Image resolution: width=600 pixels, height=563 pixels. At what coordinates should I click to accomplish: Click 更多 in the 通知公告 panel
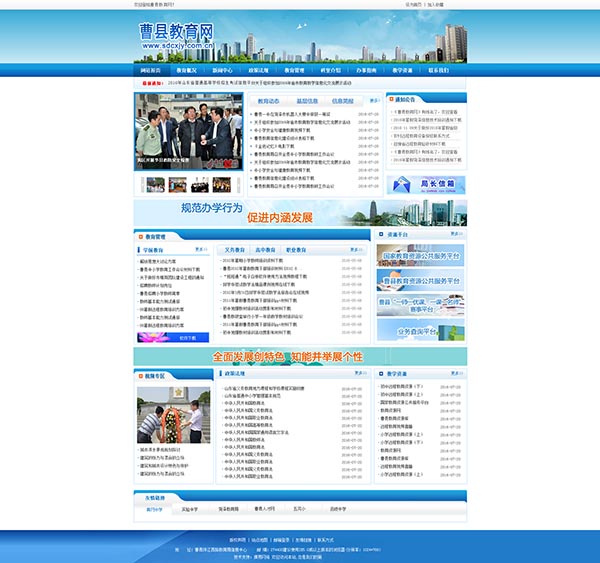456,100
